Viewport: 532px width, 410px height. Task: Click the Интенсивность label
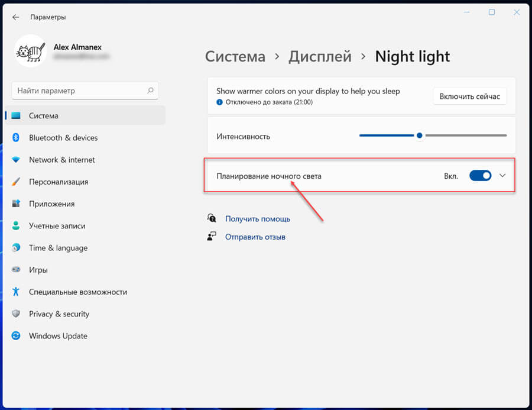244,136
